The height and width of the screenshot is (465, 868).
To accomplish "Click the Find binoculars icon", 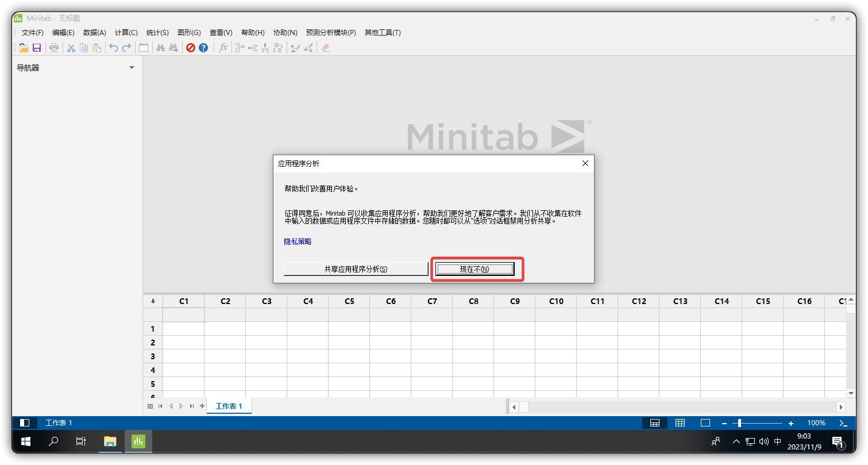I will [161, 48].
